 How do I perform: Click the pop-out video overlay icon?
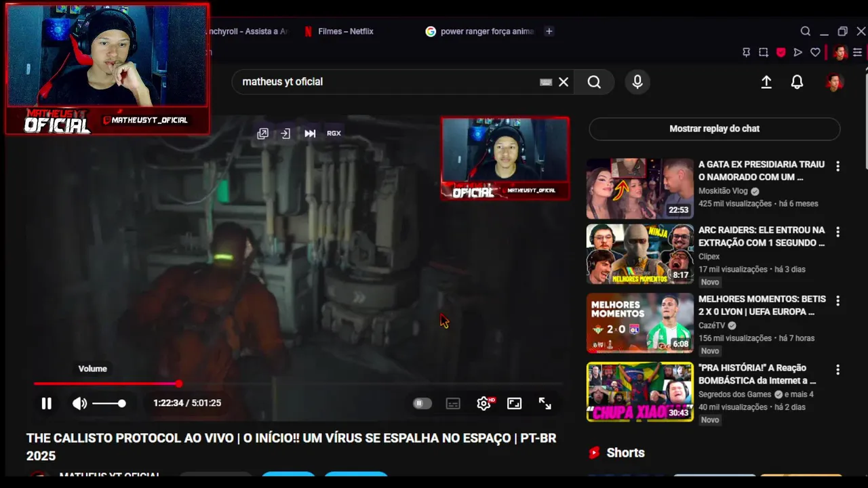click(263, 134)
